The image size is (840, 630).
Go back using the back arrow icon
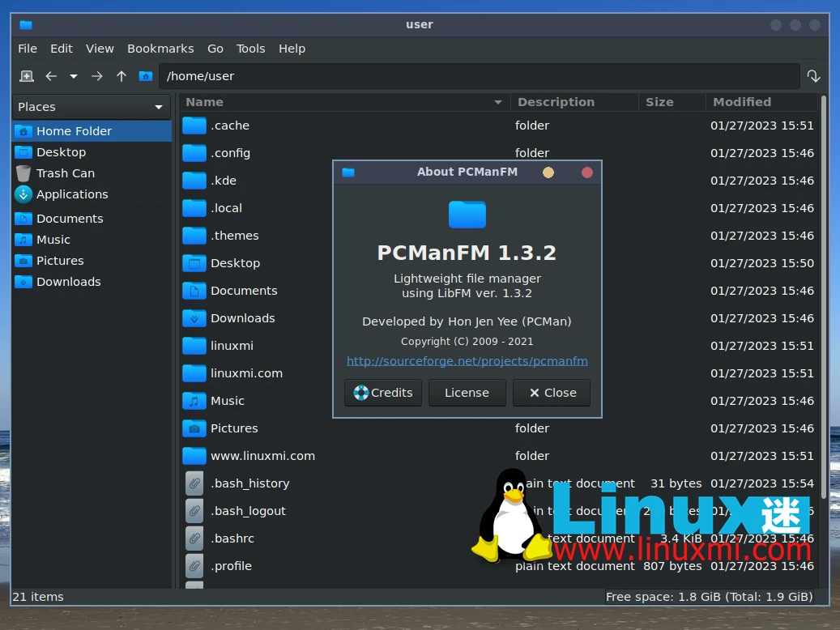[x=50, y=75]
